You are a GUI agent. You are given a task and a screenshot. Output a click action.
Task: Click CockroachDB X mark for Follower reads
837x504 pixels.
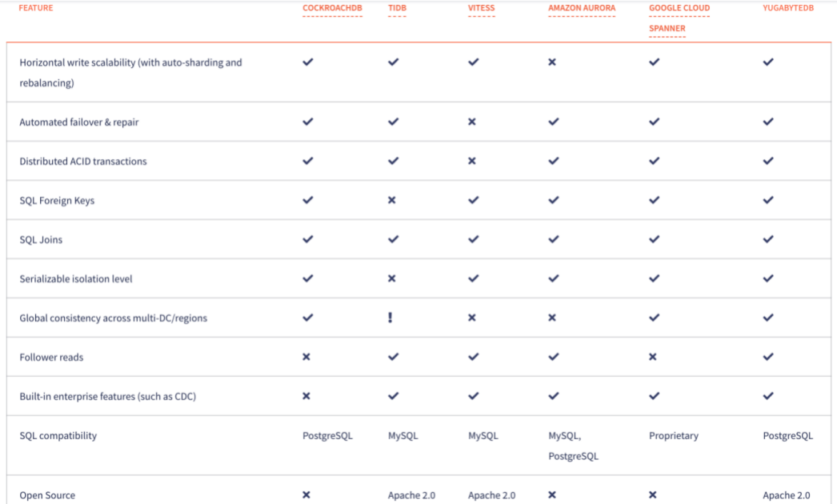[x=306, y=358]
